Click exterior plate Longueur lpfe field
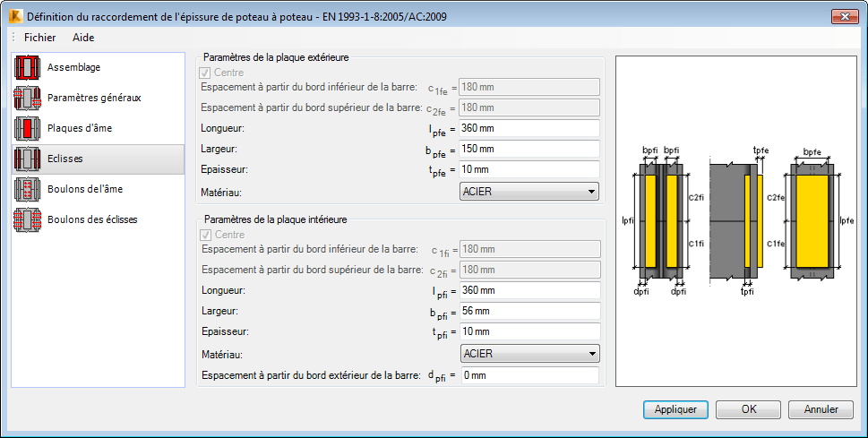The height and width of the screenshot is (438, 868). tap(529, 128)
